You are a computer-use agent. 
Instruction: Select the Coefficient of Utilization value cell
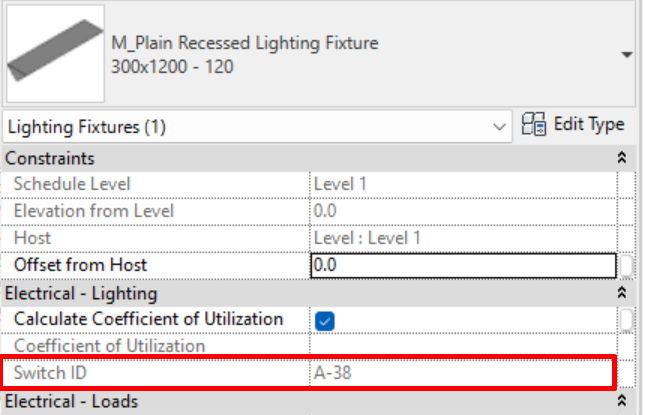463,346
